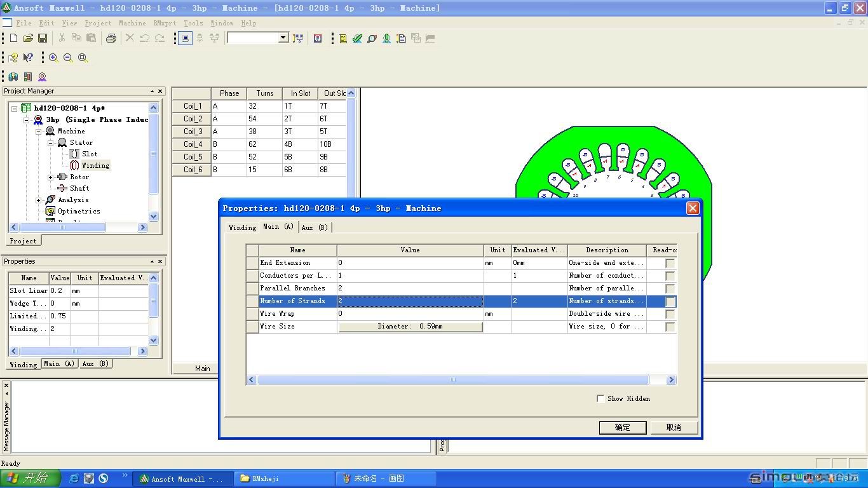The height and width of the screenshot is (488, 868).
Task: Select Main (A) tab in docked Properties panel
Action: (x=59, y=363)
